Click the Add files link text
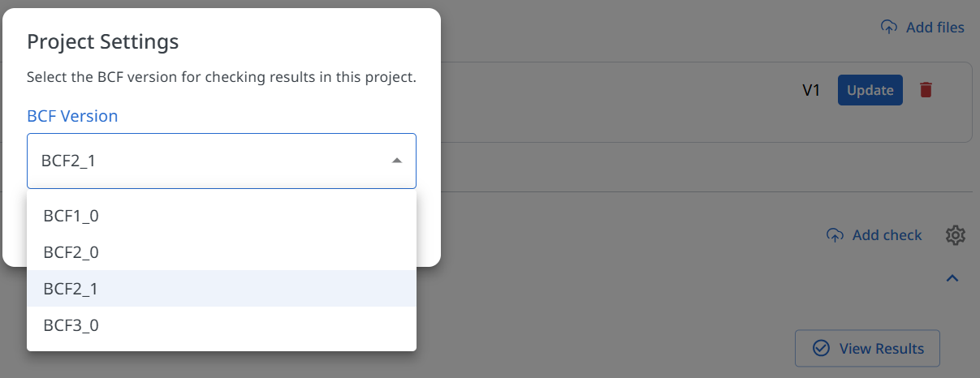Screen dimensions: 980x378 coord(935,28)
